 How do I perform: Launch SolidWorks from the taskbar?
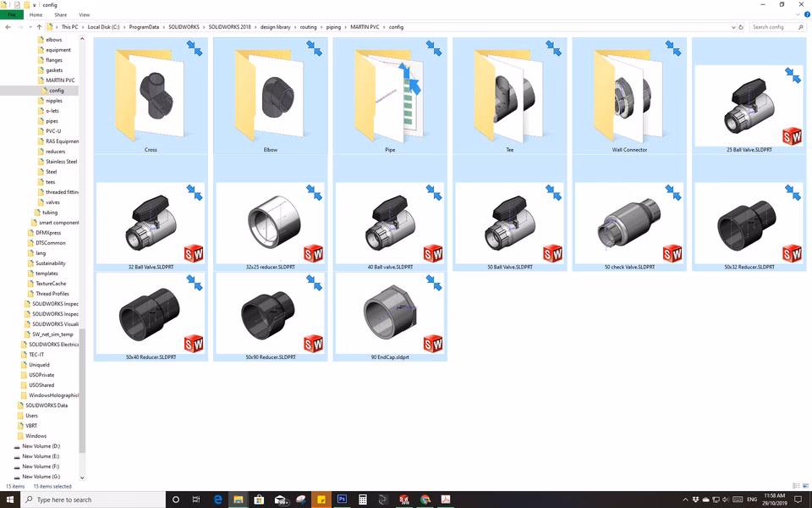click(x=405, y=500)
